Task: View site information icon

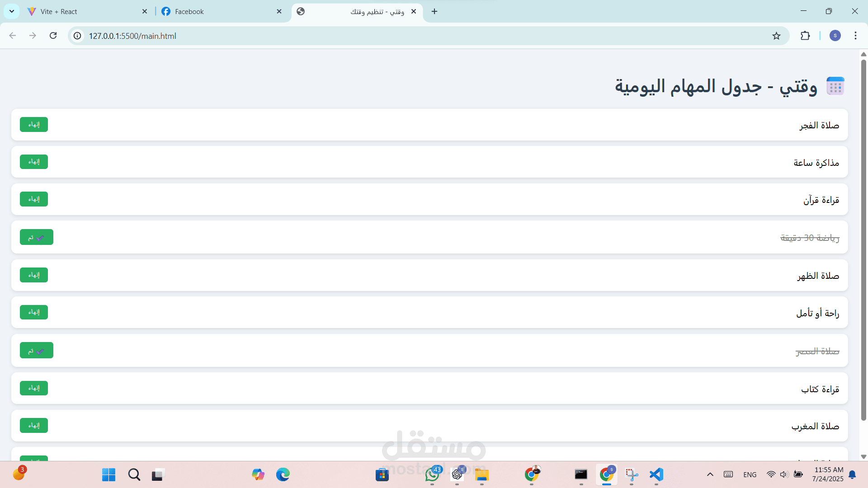Action: (78, 36)
